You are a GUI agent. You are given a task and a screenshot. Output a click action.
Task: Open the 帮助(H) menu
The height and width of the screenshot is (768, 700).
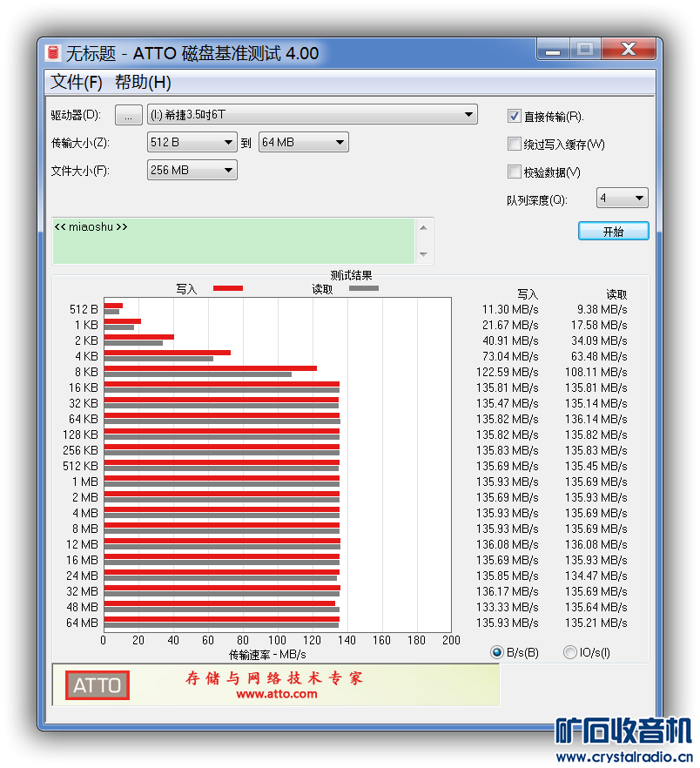click(x=143, y=82)
